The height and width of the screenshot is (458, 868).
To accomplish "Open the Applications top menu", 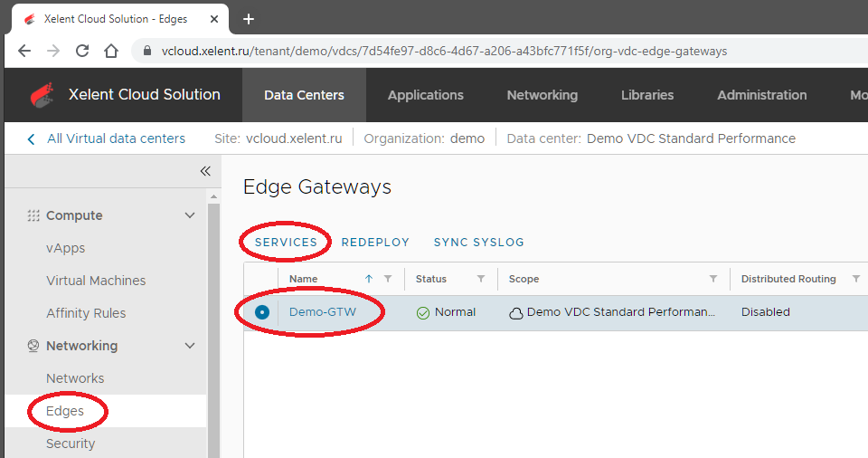I will (x=426, y=95).
